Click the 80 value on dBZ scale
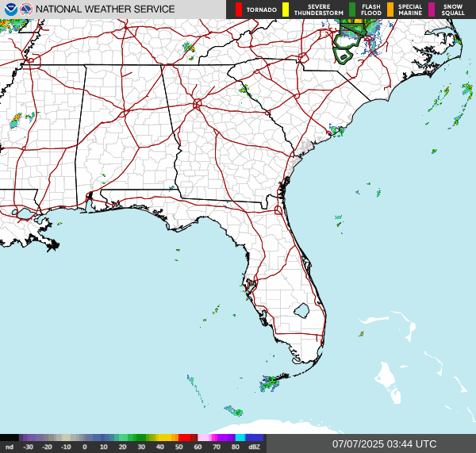This screenshot has height=453, width=476. 236,447
